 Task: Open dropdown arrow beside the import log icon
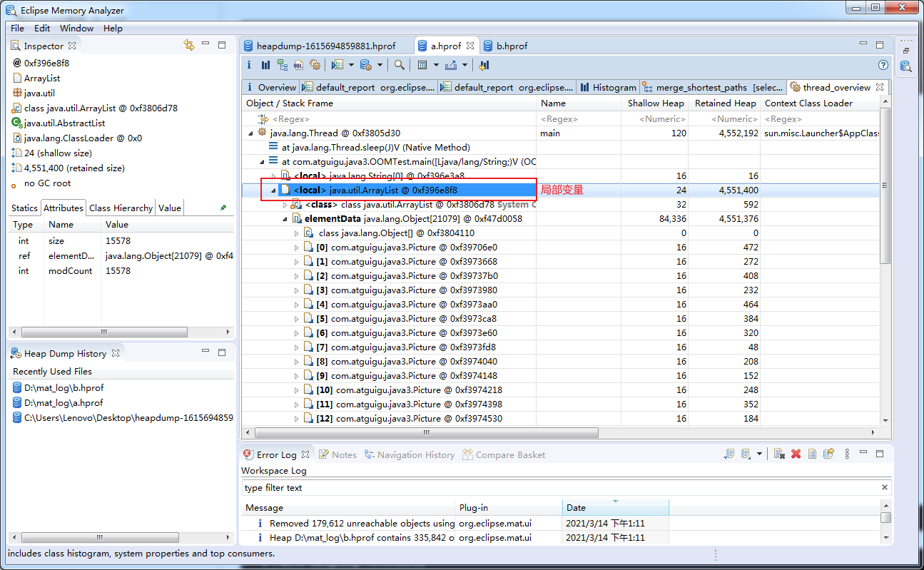click(x=759, y=454)
